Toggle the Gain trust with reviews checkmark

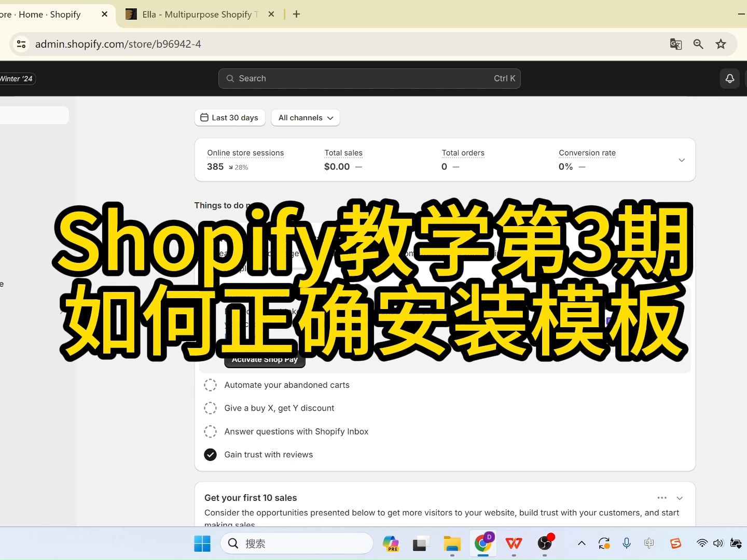(x=210, y=455)
